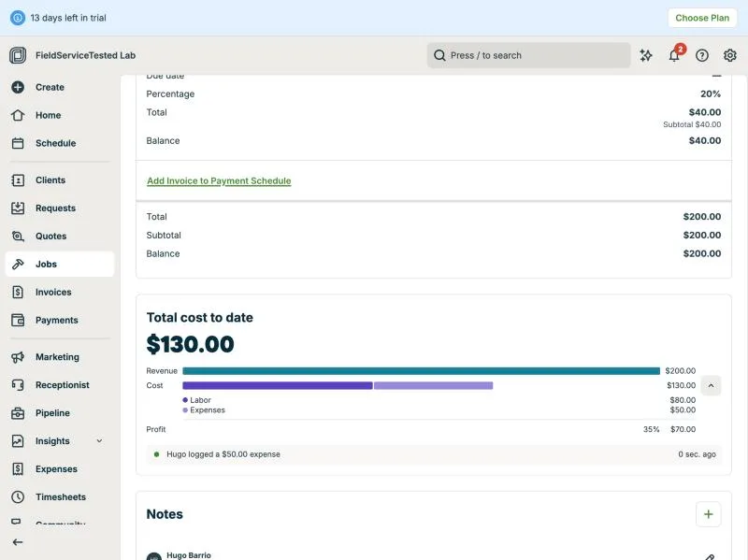Click the Marketing megaphone icon
The image size is (748, 560).
[x=18, y=357]
